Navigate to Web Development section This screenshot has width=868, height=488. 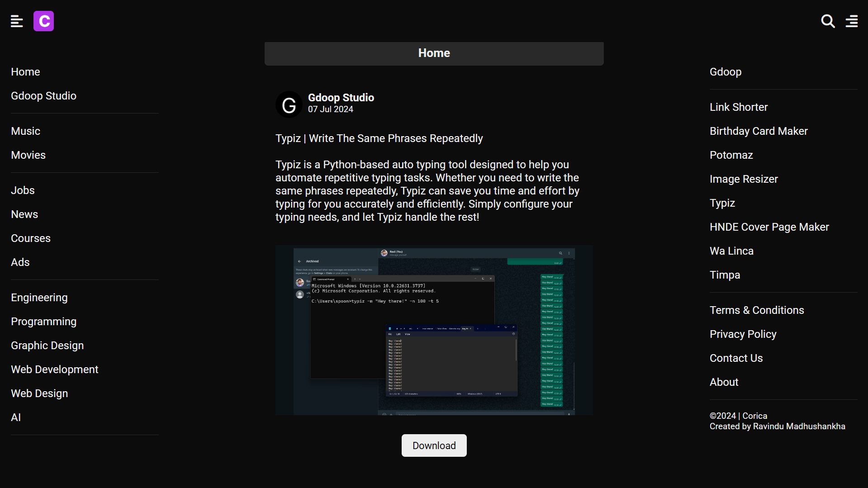[x=55, y=370]
